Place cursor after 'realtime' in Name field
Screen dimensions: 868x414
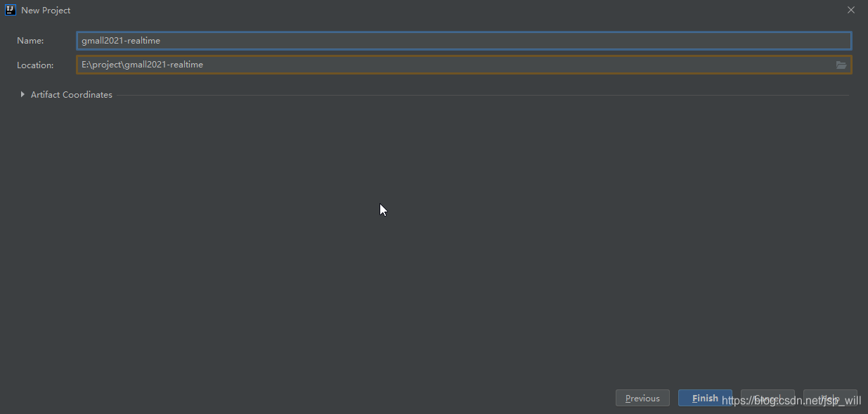coord(161,41)
